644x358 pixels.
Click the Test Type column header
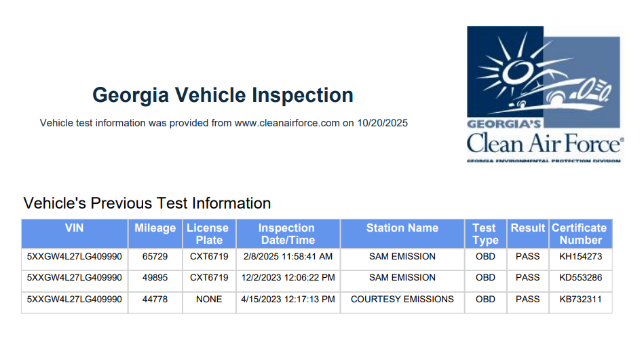click(485, 234)
